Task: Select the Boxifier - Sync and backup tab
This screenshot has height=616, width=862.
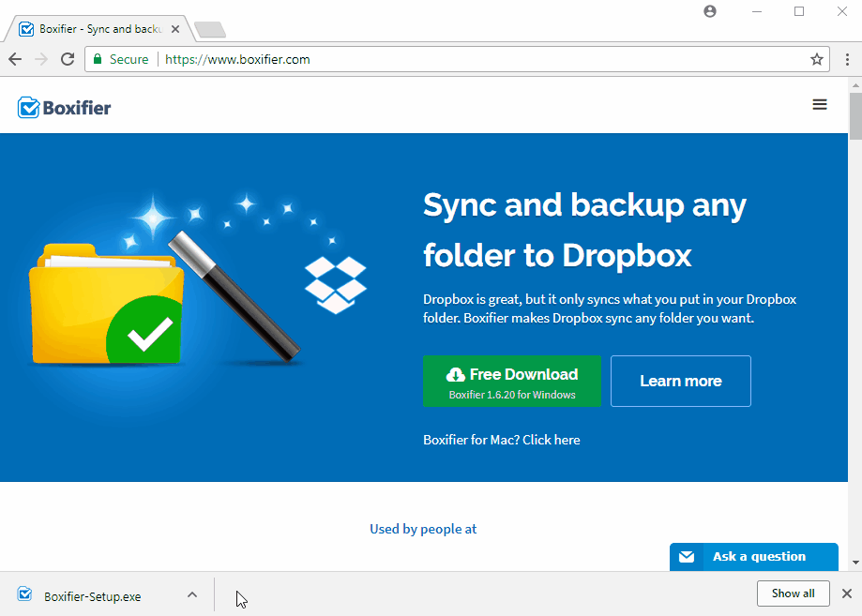Action: (98, 29)
